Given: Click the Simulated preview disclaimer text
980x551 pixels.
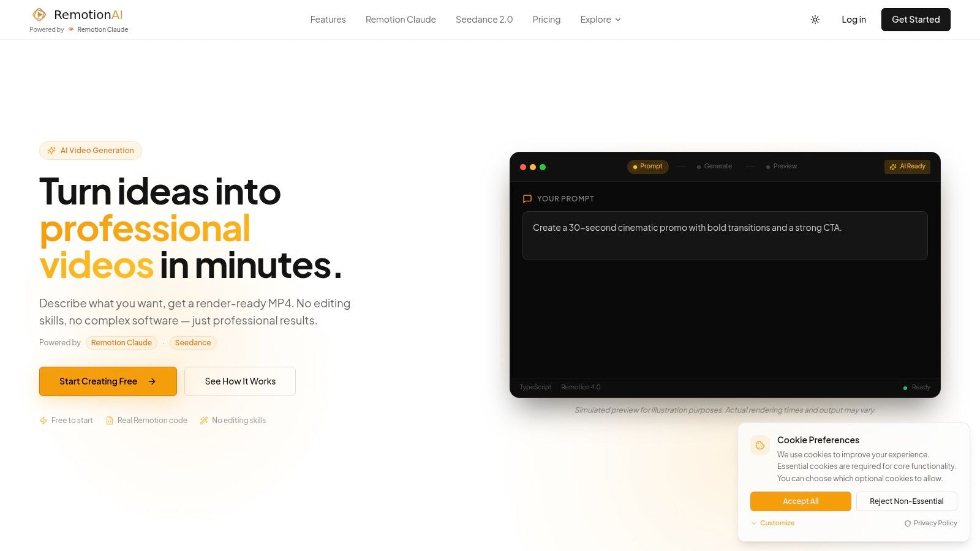Looking at the screenshot, I should 725,410.
